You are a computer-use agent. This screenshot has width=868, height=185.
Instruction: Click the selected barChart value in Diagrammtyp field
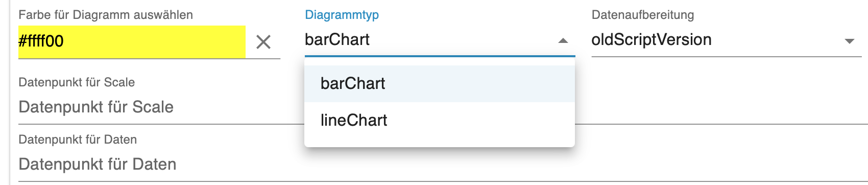tap(337, 39)
